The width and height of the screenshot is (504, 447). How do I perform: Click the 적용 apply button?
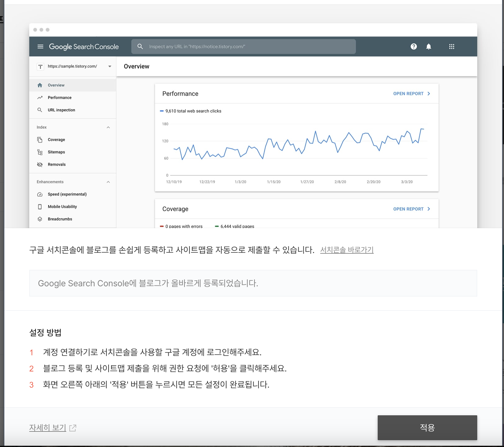[427, 428]
